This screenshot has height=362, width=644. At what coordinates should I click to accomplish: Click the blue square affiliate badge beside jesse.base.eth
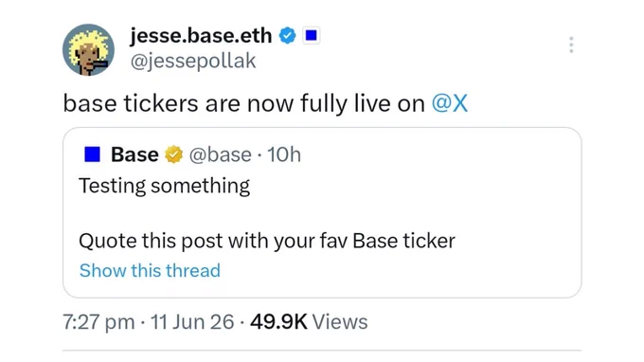coord(312,36)
